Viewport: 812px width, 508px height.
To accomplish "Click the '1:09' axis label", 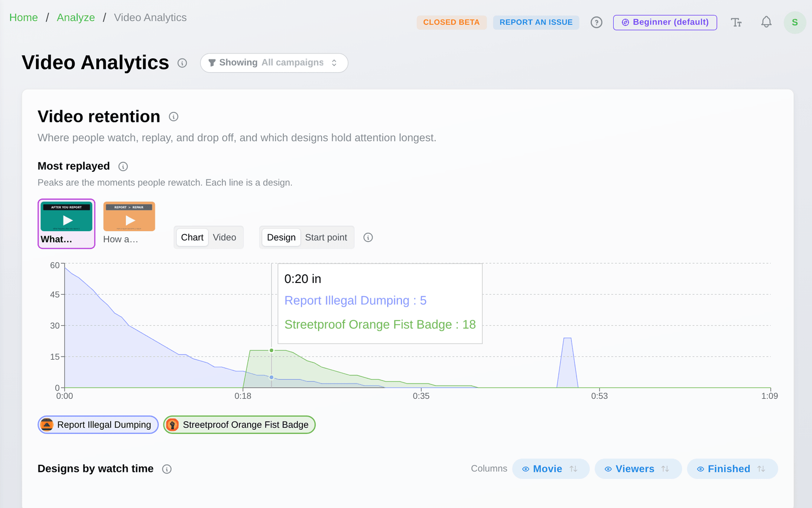I will pyautogui.click(x=769, y=396).
